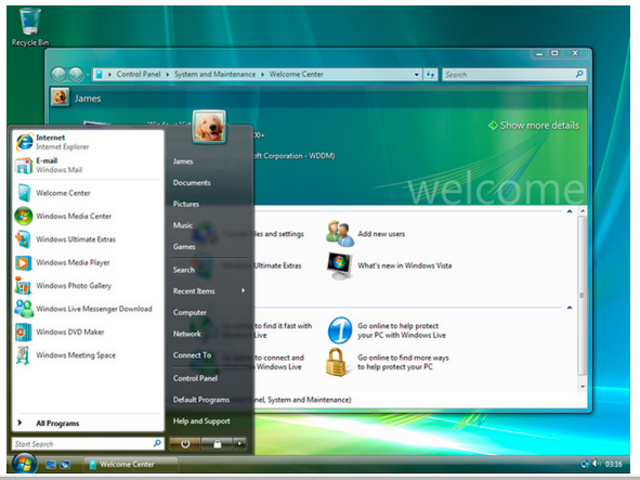Click the taskbar clock showing 03:16
This screenshot has width=640, height=480.
(x=613, y=464)
